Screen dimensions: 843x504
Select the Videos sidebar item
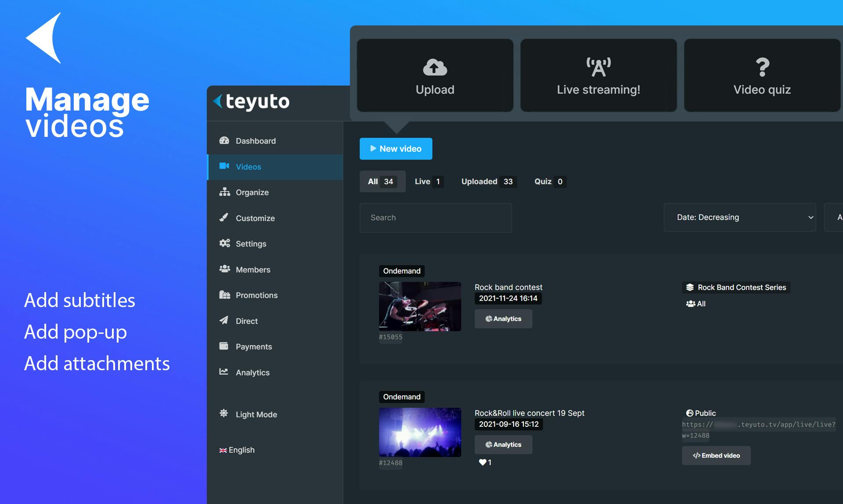[x=275, y=167]
